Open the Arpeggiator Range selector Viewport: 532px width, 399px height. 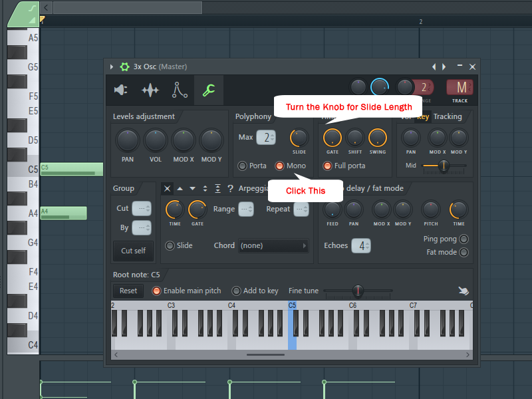pyautogui.click(x=246, y=209)
